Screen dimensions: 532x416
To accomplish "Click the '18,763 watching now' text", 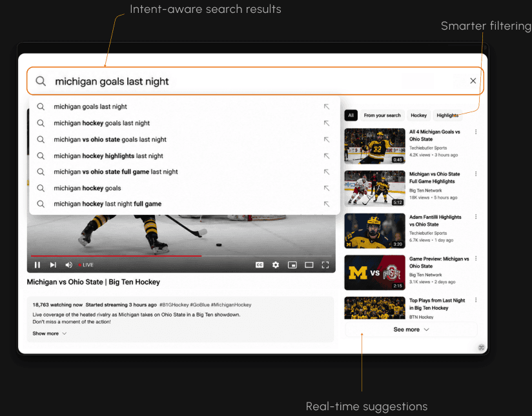I will [x=57, y=305].
